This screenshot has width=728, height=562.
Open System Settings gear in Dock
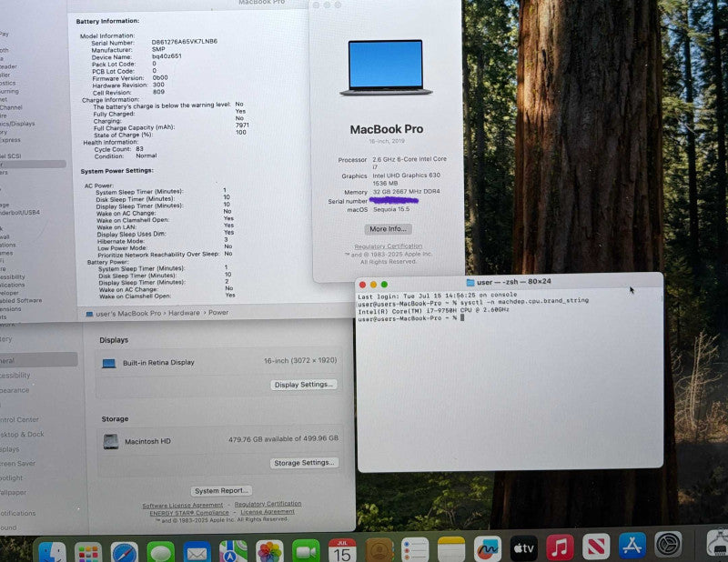click(x=669, y=545)
